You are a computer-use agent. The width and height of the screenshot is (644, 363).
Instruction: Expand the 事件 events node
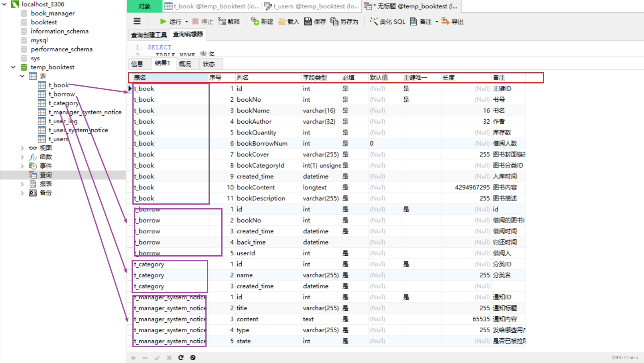point(22,166)
